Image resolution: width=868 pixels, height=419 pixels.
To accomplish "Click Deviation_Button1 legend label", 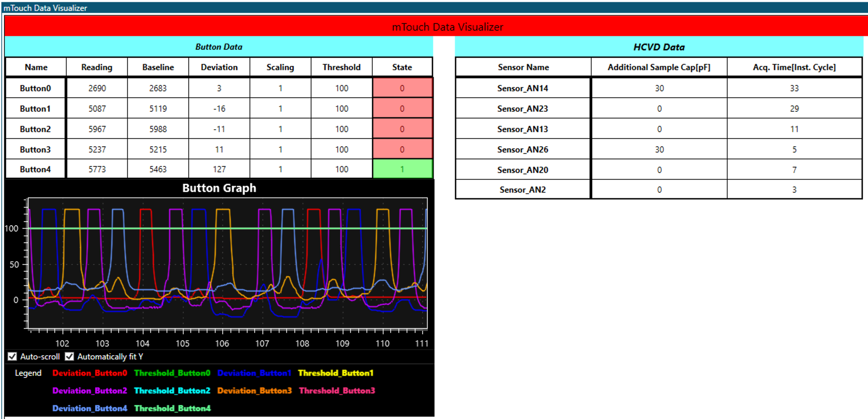I will 254,373.
